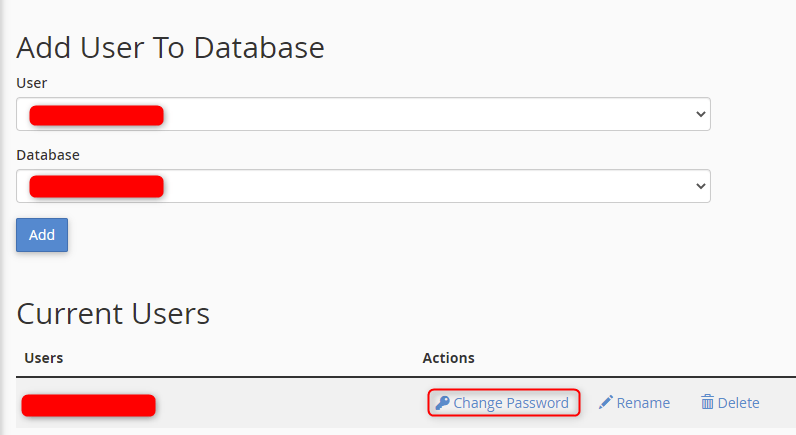The width and height of the screenshot is (796, 435).
Task: Click the Current Users heading
Action: coord(113,314)
